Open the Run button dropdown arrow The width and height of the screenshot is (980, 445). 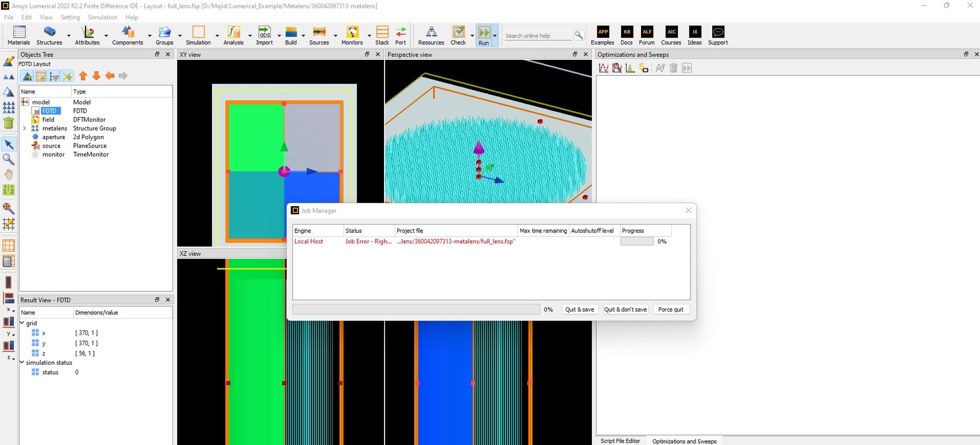coord(495,36)
